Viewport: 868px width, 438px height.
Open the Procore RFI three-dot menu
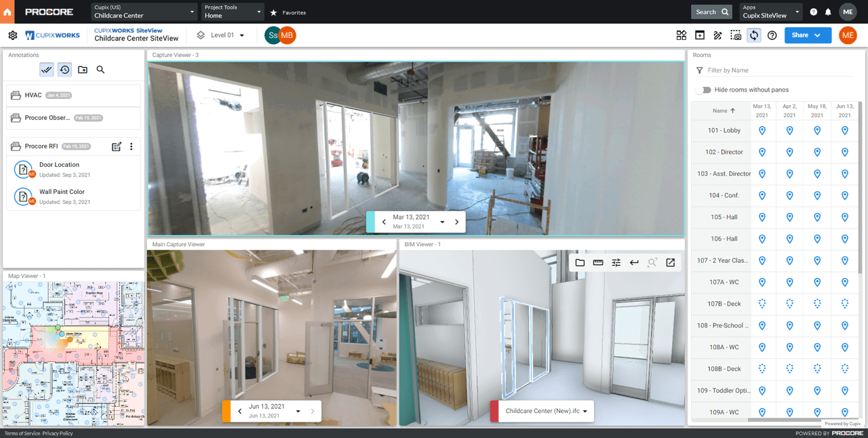coord(132,146)
